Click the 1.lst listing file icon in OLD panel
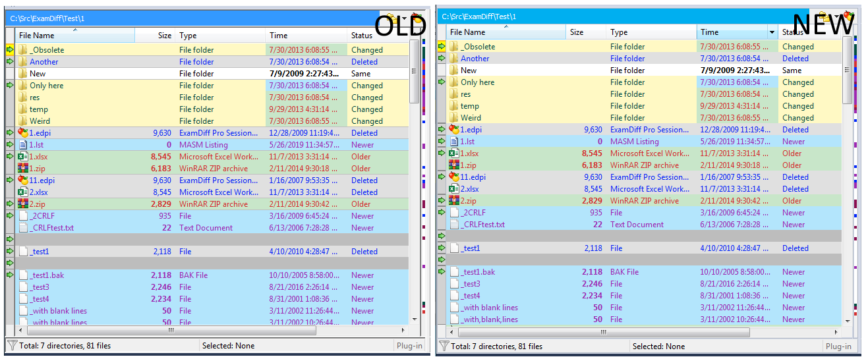Image resolution: width=868 pixels, height=359 pixels. click(23, 145)
